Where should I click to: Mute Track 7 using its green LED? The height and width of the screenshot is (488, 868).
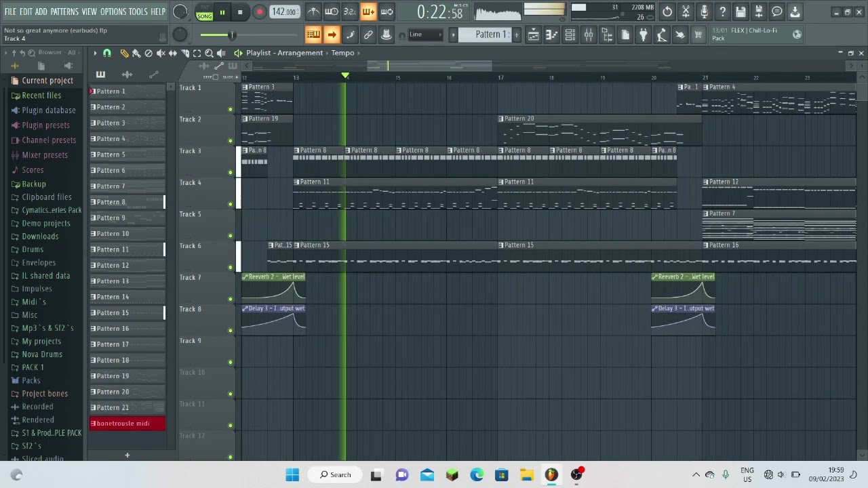coord(231,299)
